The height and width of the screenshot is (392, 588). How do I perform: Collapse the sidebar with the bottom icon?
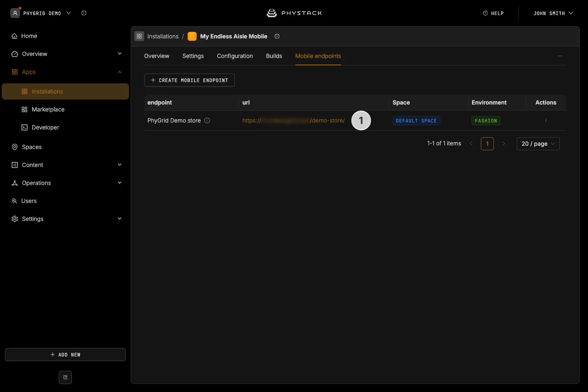pos(65,377)
